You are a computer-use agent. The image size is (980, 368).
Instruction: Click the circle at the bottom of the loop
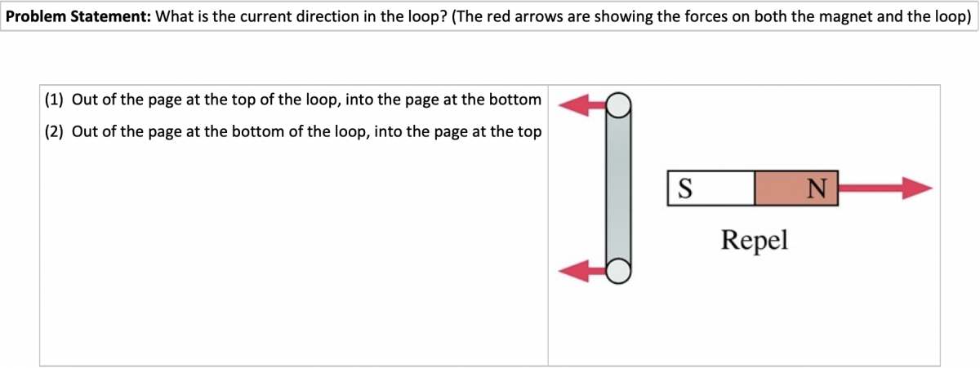click(x=620, y=270)
